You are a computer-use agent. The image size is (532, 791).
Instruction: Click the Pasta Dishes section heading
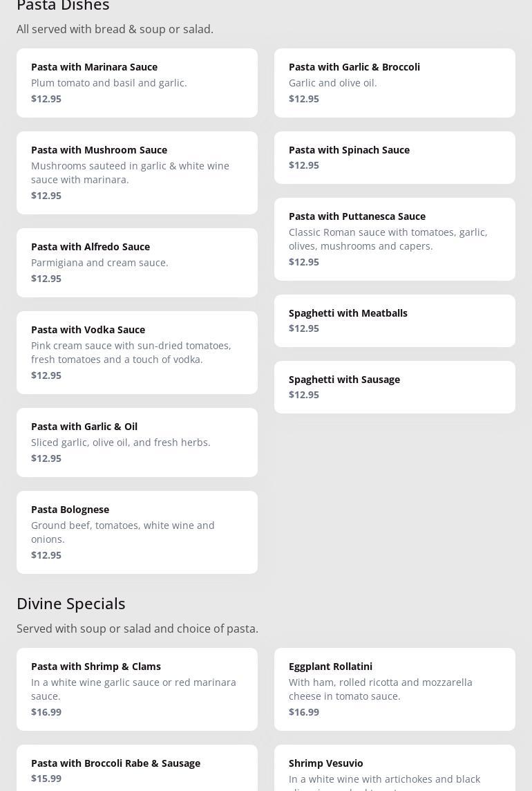(63, 6)
